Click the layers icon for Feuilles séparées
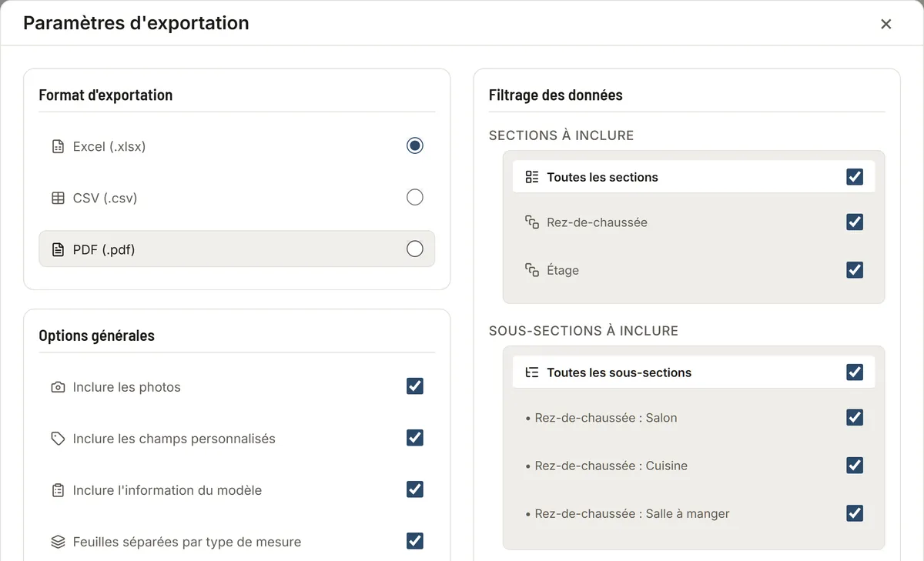The width and height of the screenshot is (924, 561). click(58, 542)
